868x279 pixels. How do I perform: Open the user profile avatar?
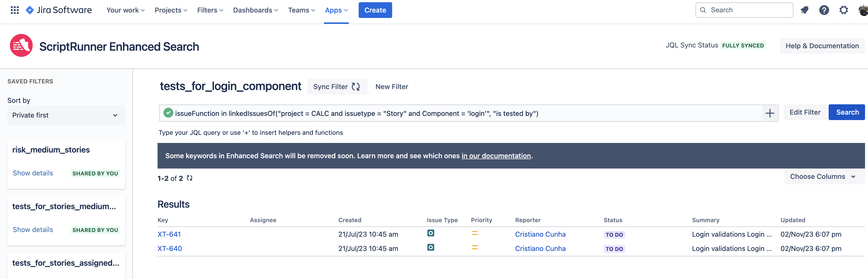click(863, 10)
